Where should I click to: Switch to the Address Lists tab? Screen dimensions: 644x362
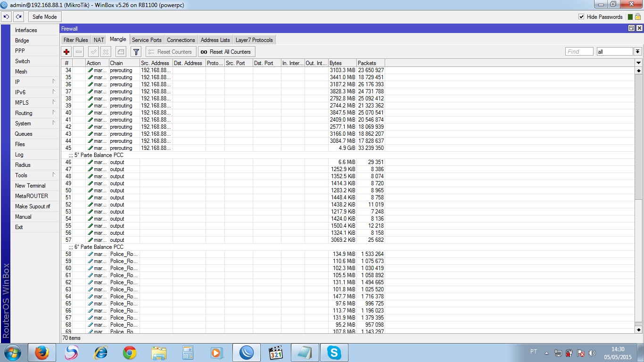[215, 40]
